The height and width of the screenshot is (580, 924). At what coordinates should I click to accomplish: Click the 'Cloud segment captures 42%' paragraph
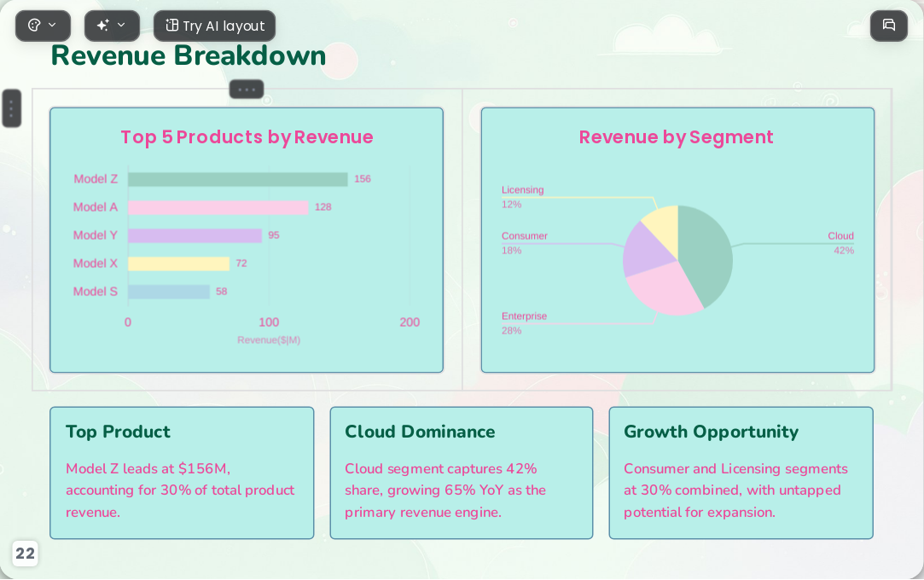coord(445,490)
